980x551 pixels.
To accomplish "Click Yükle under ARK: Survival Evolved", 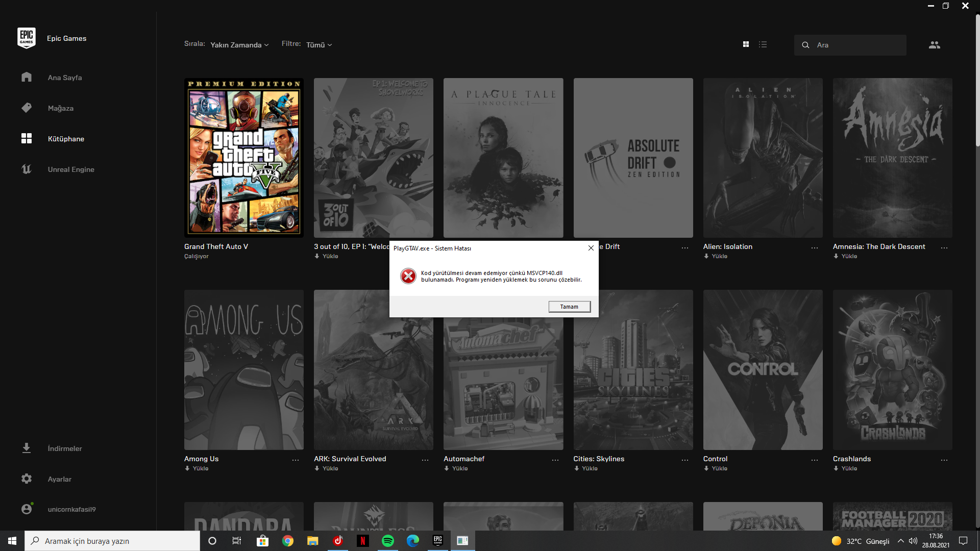I will (x=326, y=468).
